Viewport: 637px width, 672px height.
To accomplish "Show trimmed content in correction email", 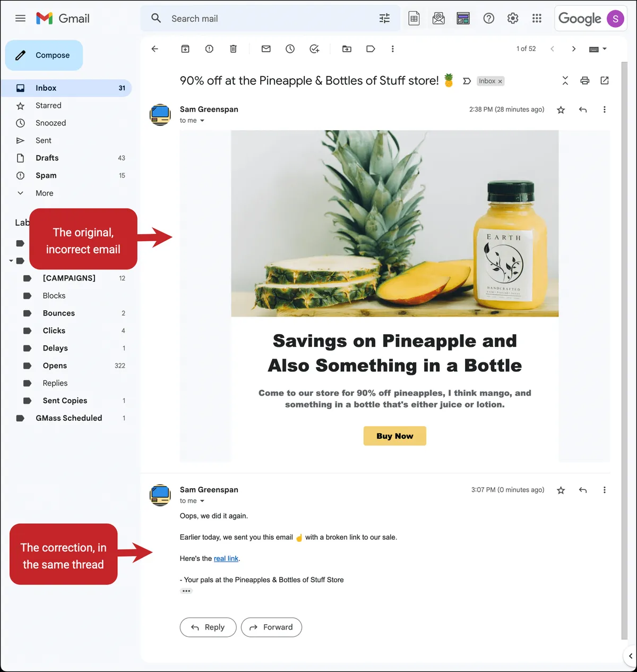I will pyautogui.click(x=186, y=591).
